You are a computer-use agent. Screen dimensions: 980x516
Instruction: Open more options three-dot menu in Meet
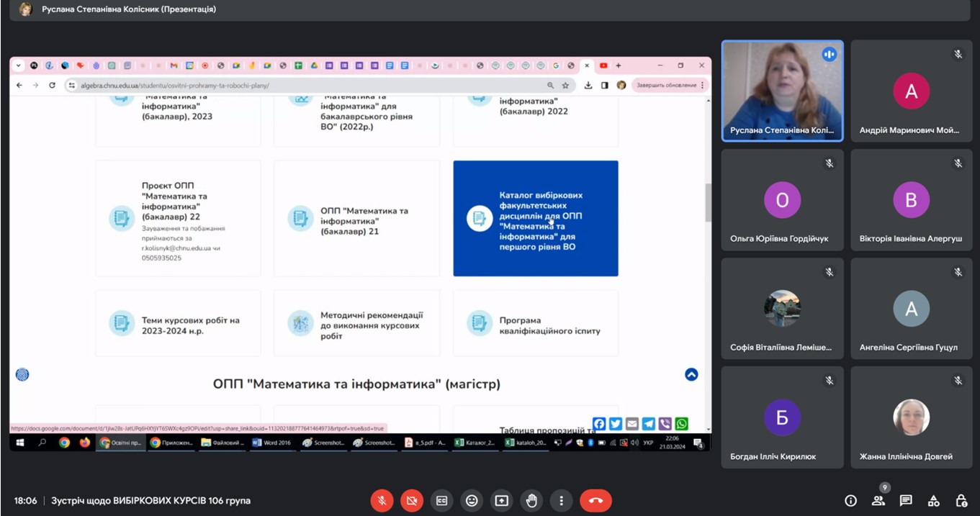pos(561,500)
